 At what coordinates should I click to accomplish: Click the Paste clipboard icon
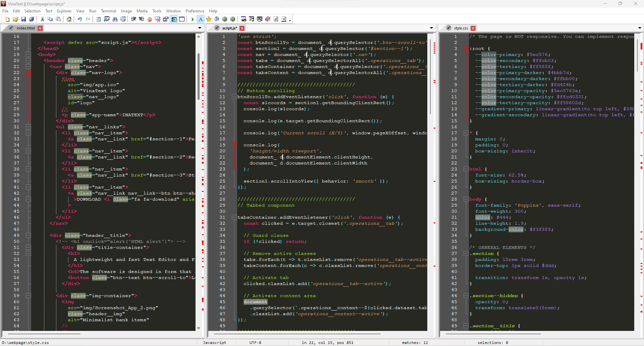click(58, 19)
